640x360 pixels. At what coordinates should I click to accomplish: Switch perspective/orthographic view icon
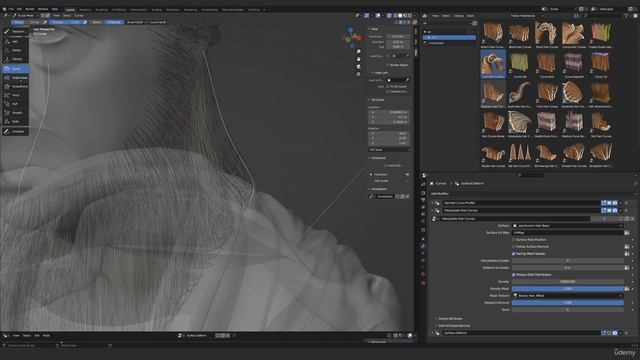click(x=358, y=74)
